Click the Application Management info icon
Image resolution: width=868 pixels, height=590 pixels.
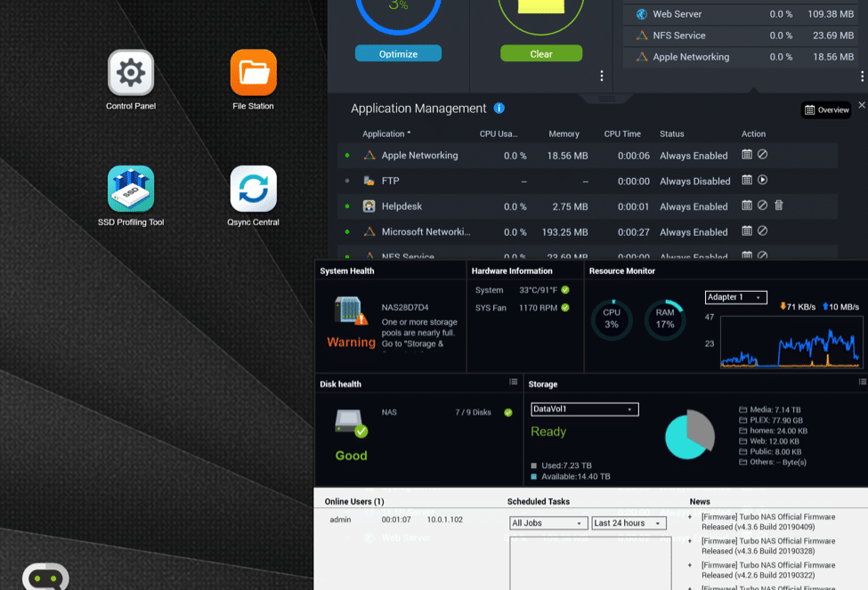[x=499, y=108]
